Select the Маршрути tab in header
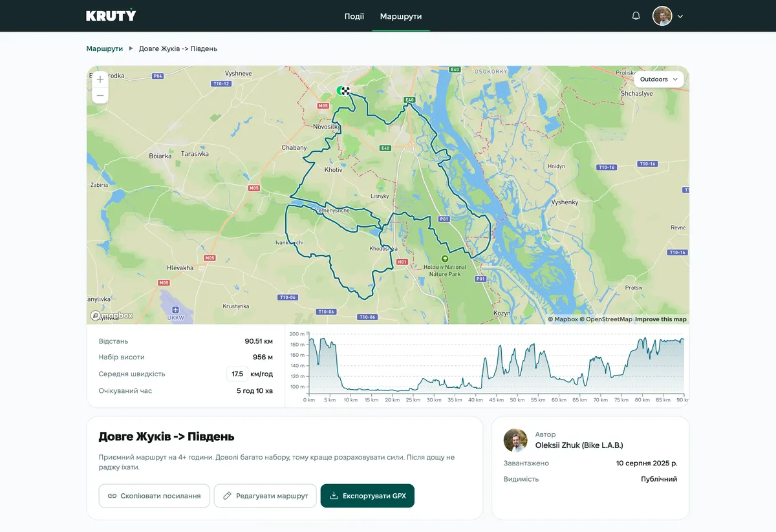This screenshot has height=532, width=776. [x=401, y=16]
